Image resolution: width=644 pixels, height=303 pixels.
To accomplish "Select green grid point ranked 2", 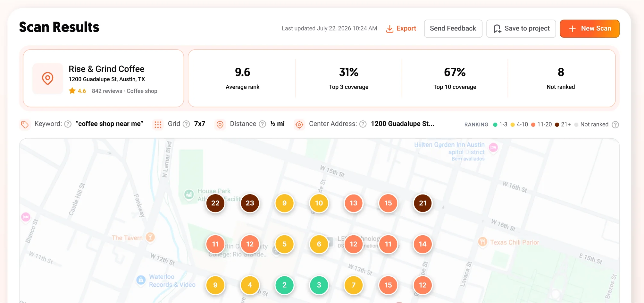I will point(284,285).
